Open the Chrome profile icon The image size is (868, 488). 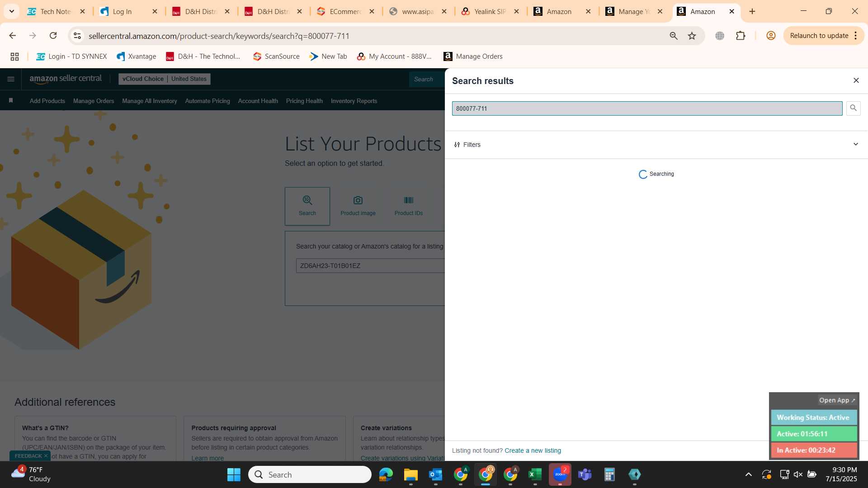click(771, 36)
